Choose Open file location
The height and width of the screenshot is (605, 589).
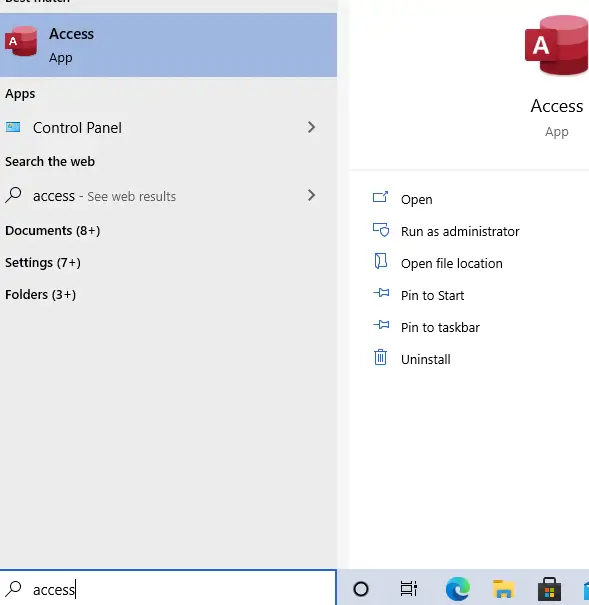452,264
